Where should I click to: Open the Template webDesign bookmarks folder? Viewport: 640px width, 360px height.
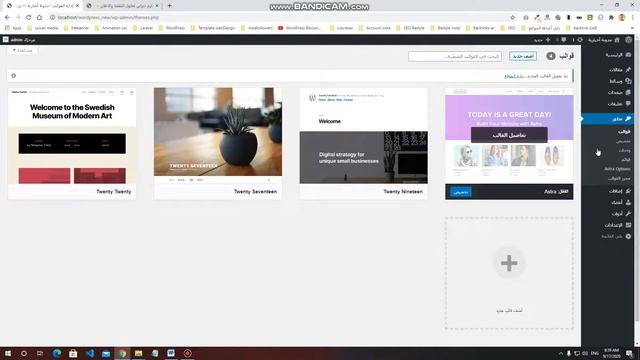pyautogui.click(x=213, y=28)
